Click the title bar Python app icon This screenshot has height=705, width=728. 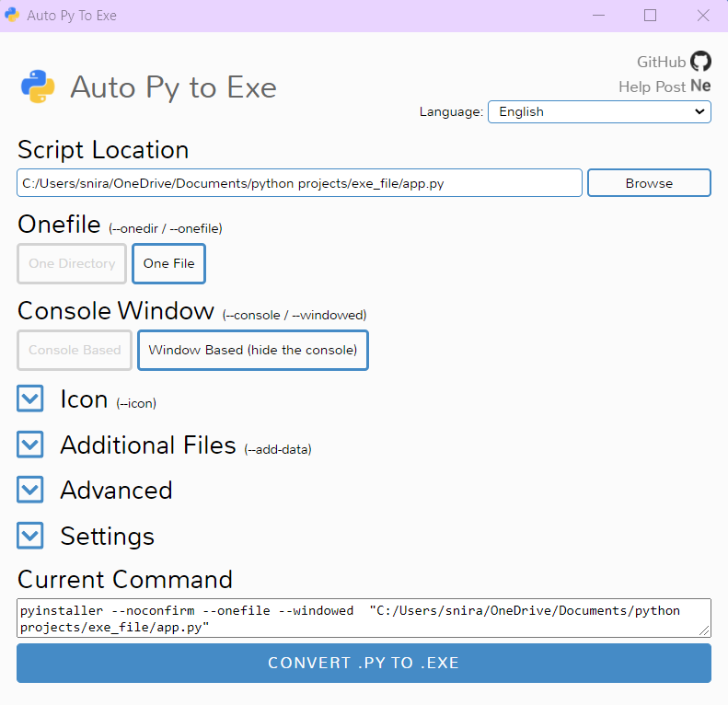tap(12, 15)
